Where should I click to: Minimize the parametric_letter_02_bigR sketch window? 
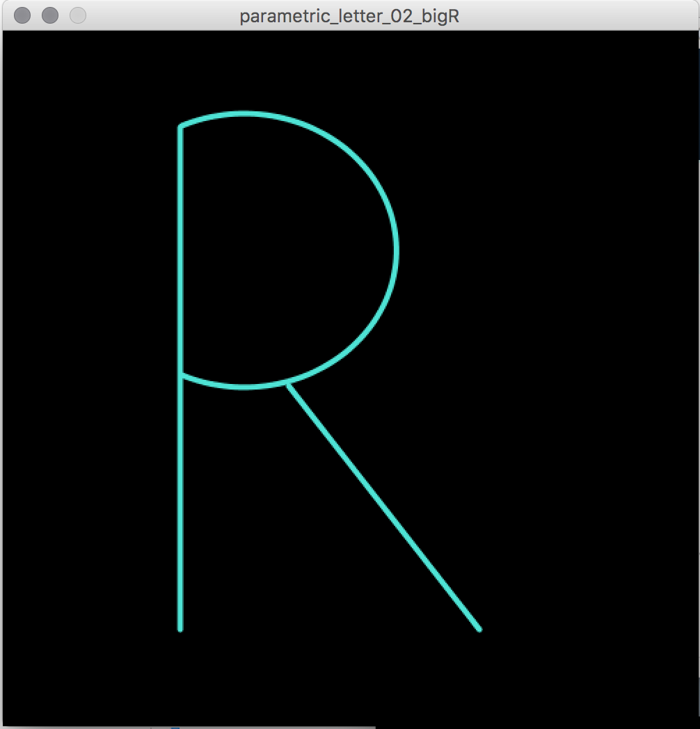pos(50,15)
